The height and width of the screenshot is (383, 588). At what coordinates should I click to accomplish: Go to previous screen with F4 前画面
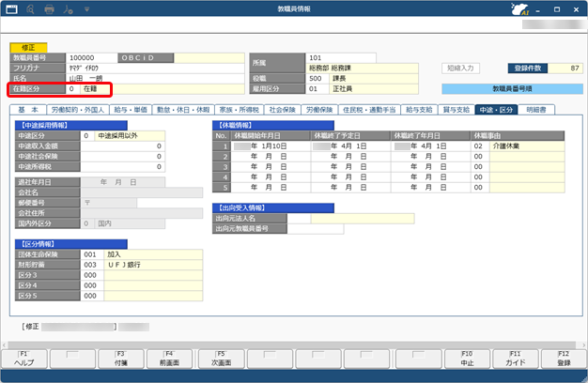point(169,359)
